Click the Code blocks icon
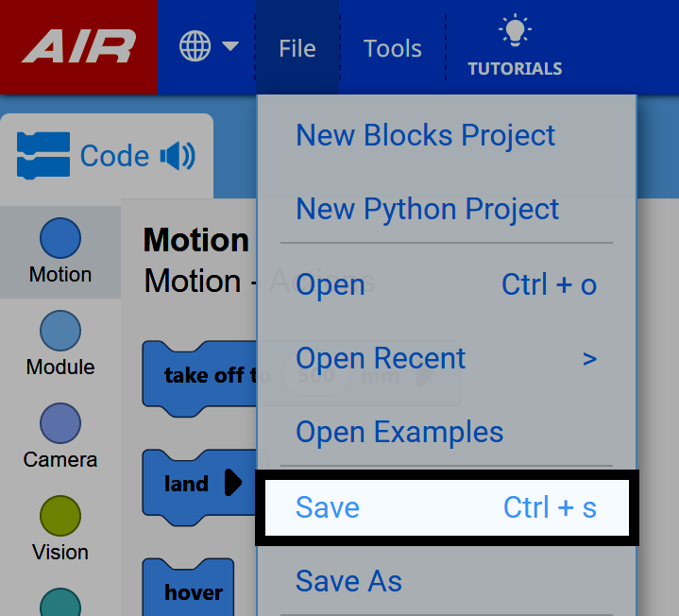The image size is (679, 616). pyautogui.click(x=43, y=156)
